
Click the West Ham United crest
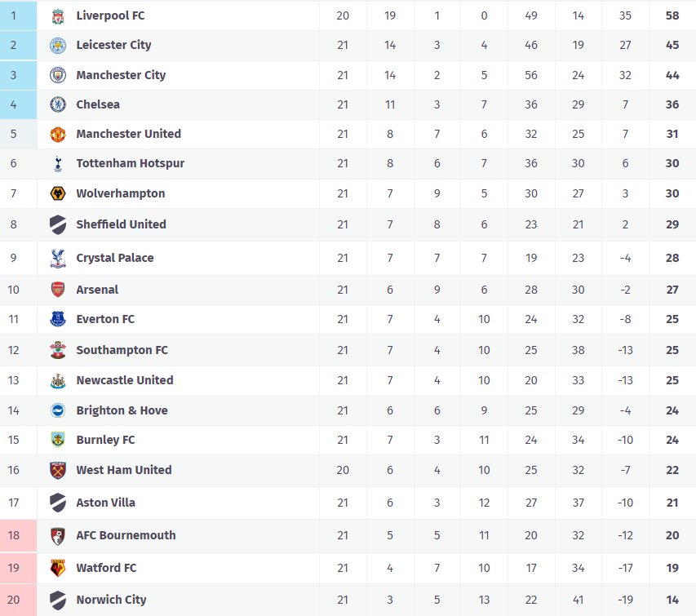click(x=57, y=470)
